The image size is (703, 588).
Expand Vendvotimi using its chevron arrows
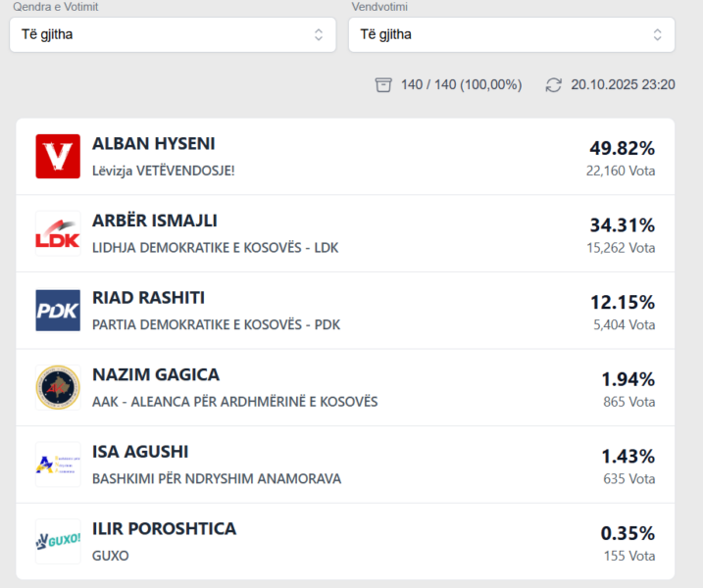pyautogui.click(x=658, y=34)
